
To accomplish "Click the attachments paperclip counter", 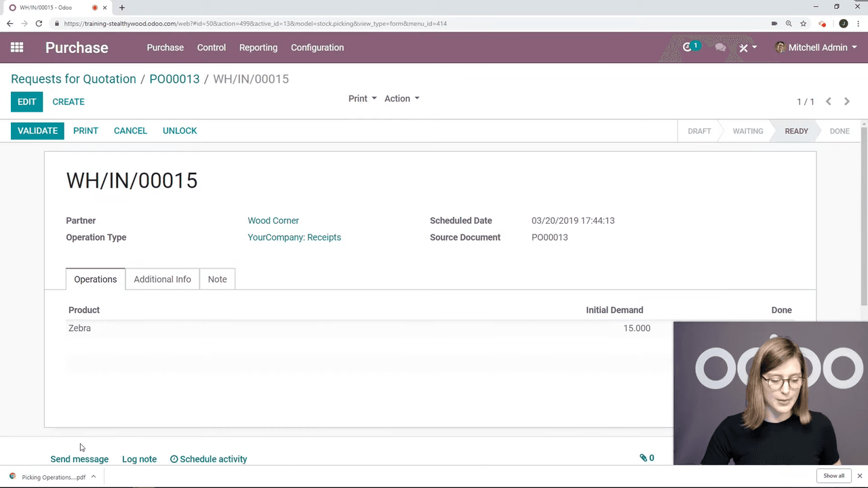I will coord(647,458).
